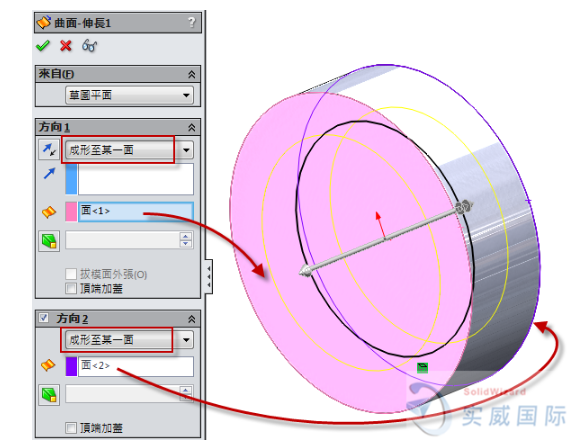Screen dimensions: 583x447
Task: Click the blue direction arrow icon
Action: [x=49, y=173]
